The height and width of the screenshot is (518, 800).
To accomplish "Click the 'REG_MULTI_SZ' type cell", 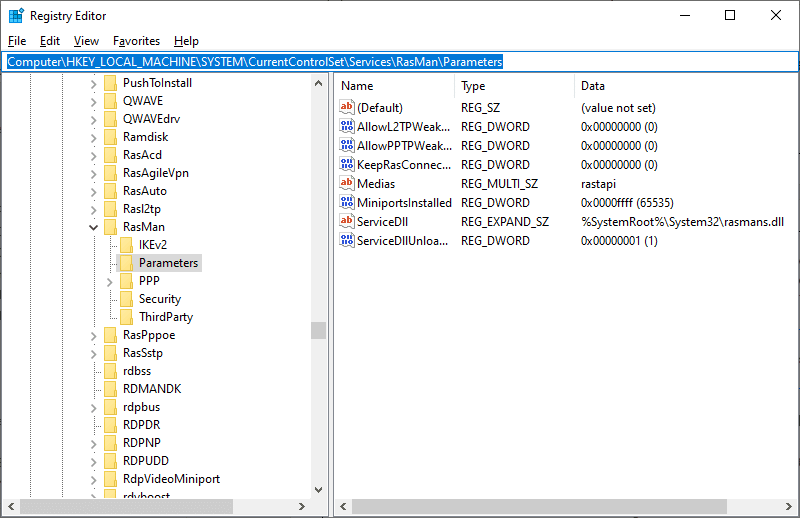I will click(499, 184).
